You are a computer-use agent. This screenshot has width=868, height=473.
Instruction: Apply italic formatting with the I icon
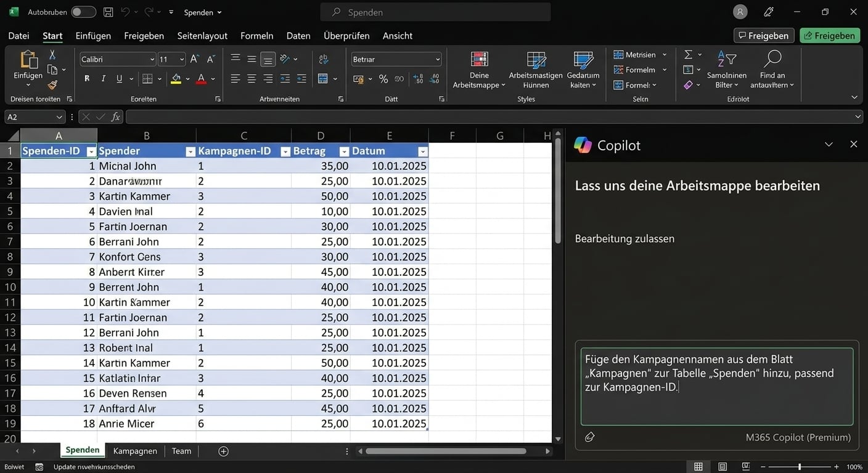(x=103, y=79)
